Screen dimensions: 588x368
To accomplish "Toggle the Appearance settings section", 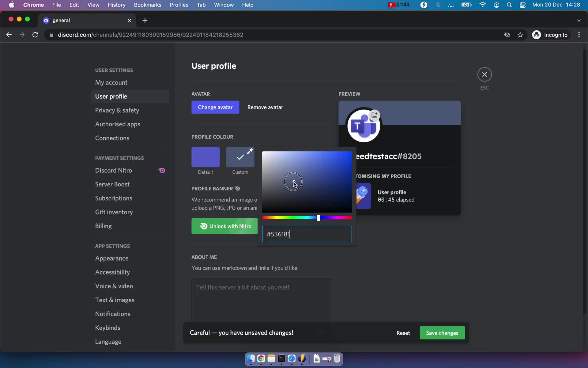I will (112, 258).
